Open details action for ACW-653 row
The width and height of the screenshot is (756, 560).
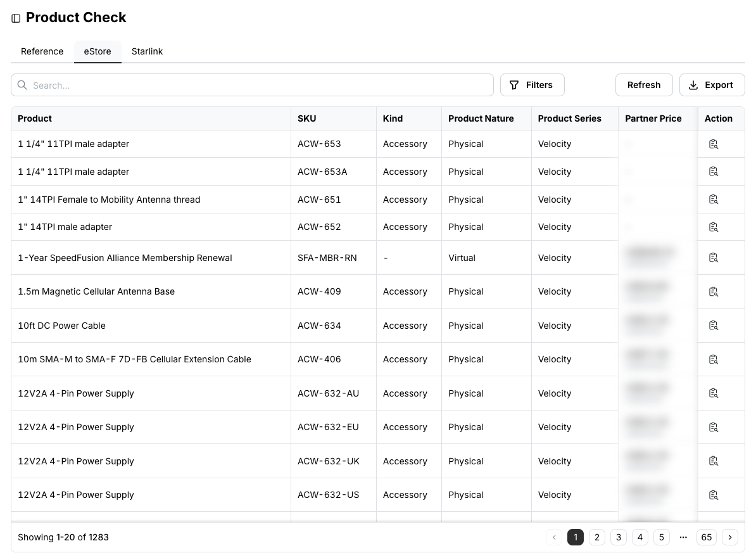714,144
